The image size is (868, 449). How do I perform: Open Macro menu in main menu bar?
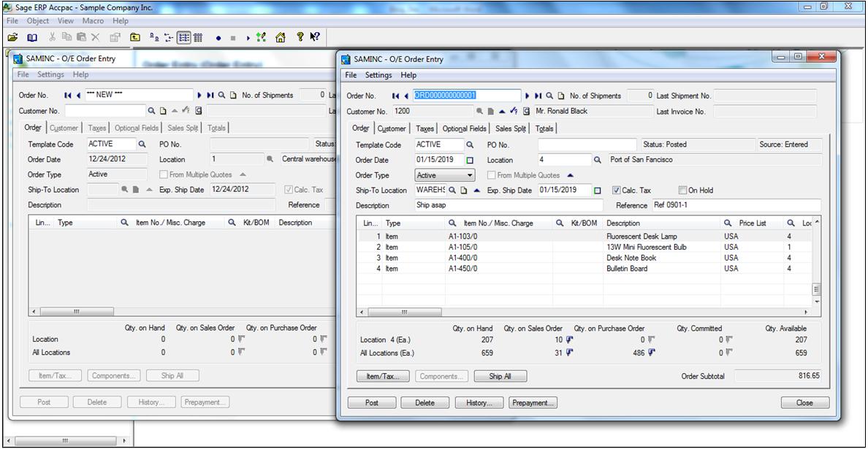coord(93,21)
